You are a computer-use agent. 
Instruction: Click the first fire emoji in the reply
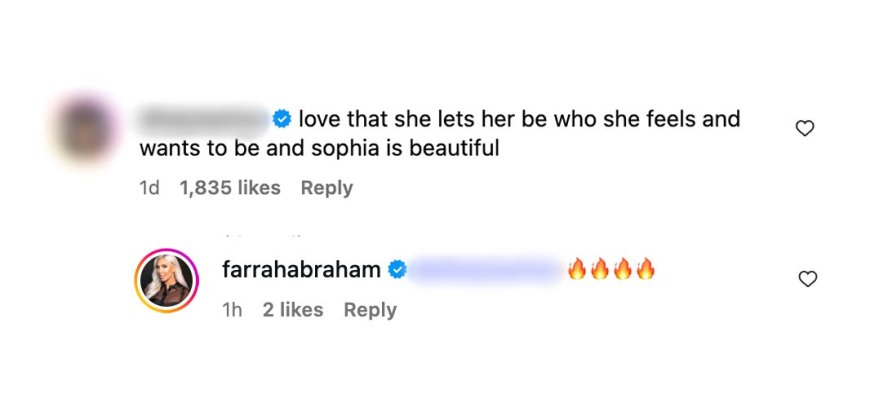577,269
